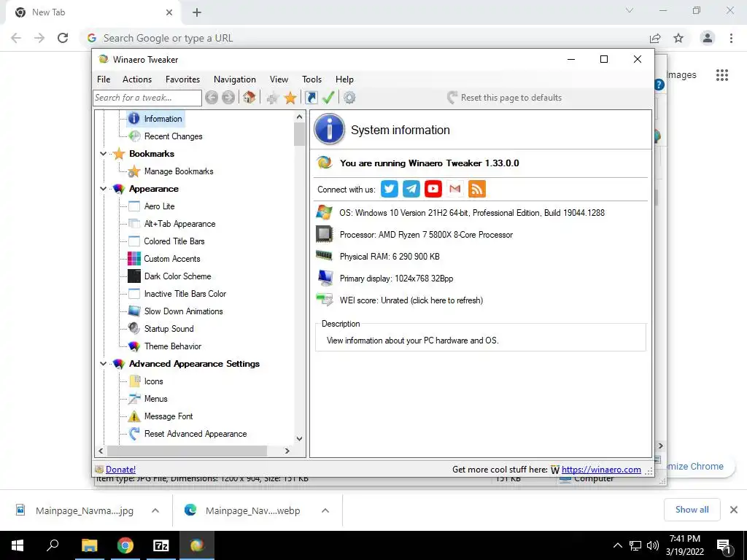This screenshot has height=560, width=747.
Task: Open the Actions menu
Action: click(137, 79)
